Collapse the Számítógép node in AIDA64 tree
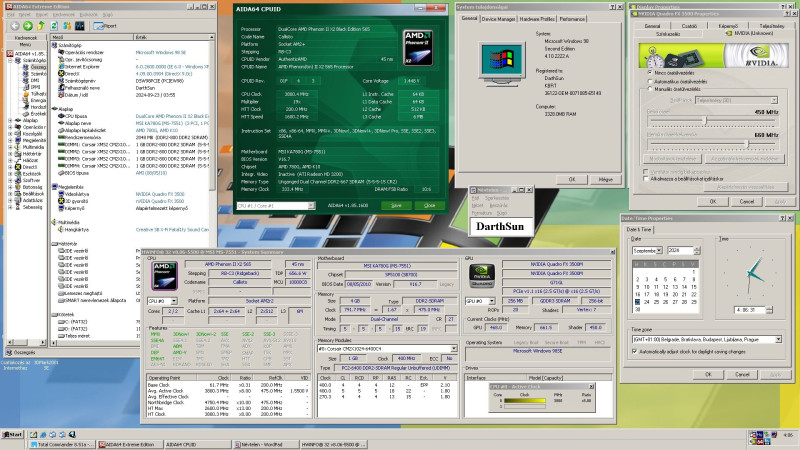This screenshot has width=800, height=450. [10, 60]
